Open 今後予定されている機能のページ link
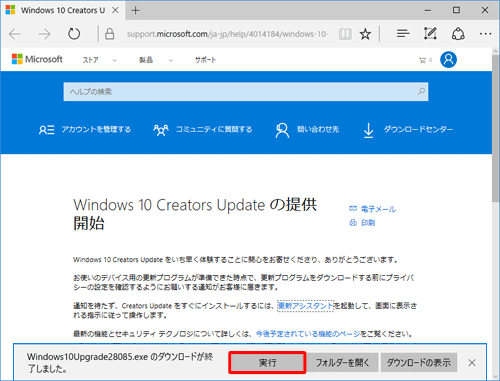500x381 pixels. click(x=308, y=334)
